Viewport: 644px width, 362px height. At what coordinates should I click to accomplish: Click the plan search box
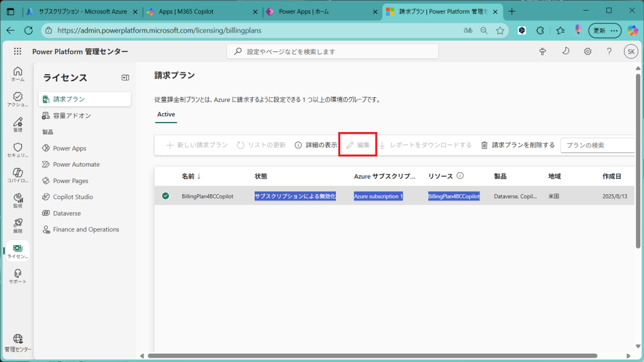597,145
